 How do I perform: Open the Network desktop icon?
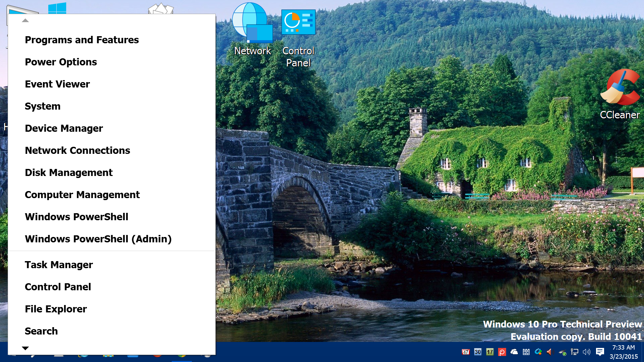pyautogui.click(x=252, y=29)
